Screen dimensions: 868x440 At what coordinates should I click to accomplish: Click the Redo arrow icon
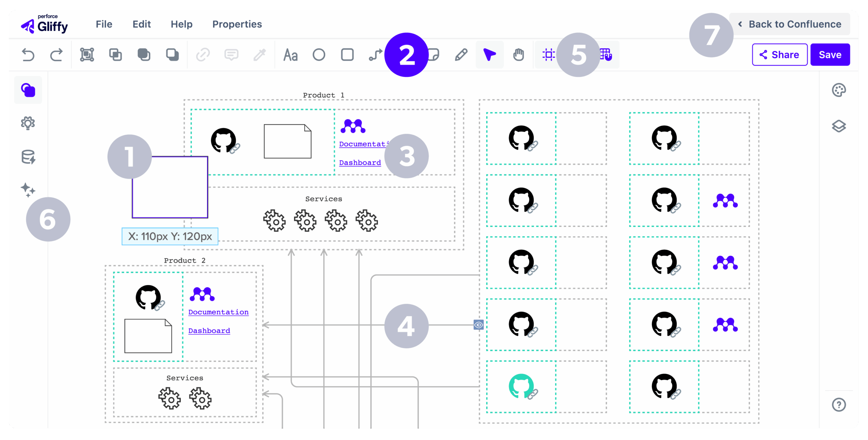coord(57,55)
